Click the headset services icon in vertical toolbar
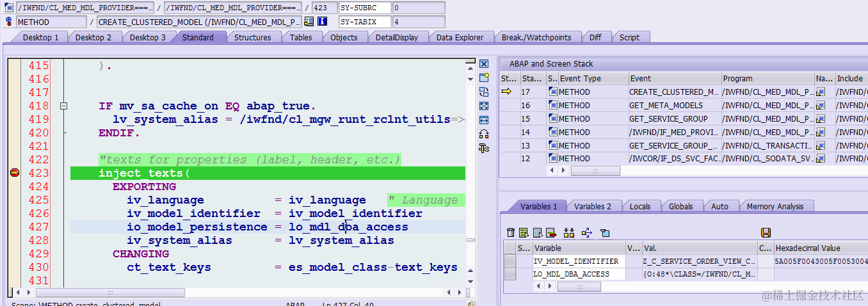Screen dimensions: 868x306 click(x=484, y=134)
